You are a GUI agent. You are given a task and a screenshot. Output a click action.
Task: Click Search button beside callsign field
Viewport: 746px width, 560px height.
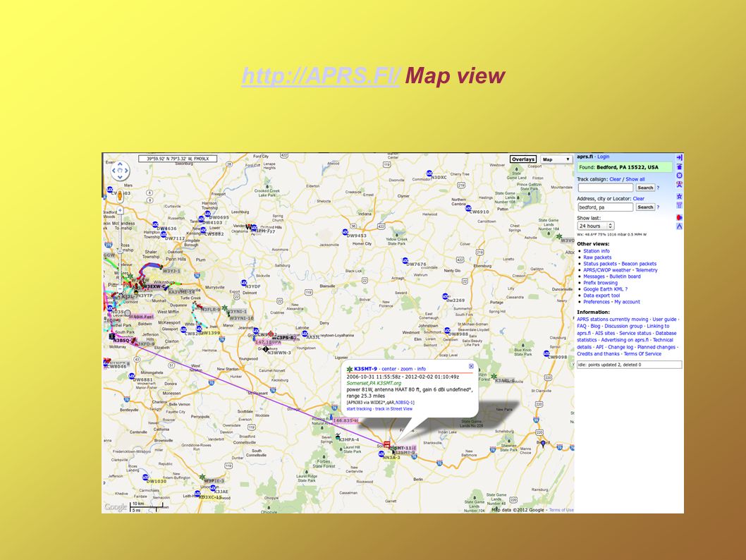[x=646, y=188]
